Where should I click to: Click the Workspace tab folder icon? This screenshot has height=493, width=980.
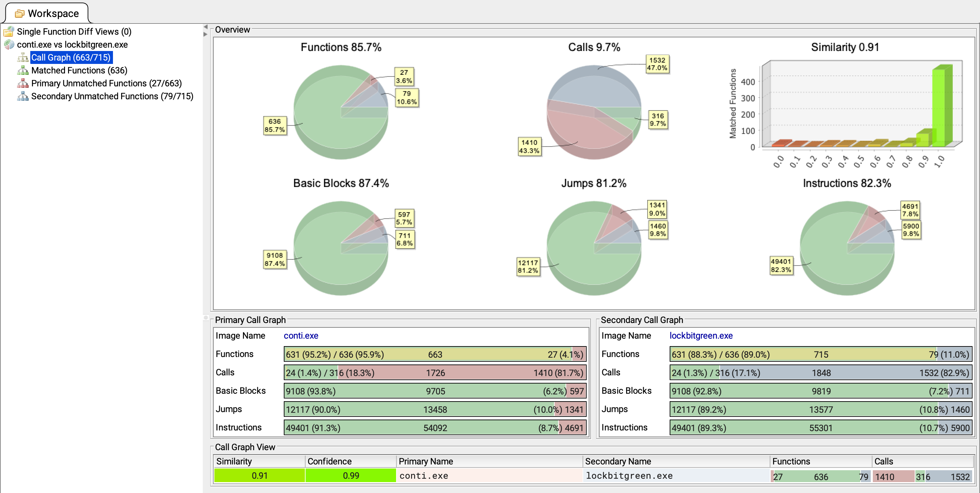click(x=19, y=14)
